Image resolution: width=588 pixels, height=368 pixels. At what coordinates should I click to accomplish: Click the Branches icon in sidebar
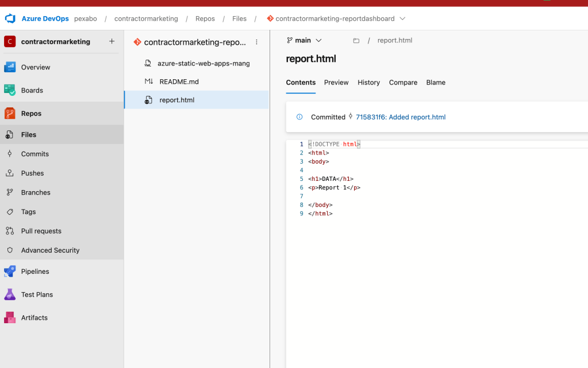10,192
